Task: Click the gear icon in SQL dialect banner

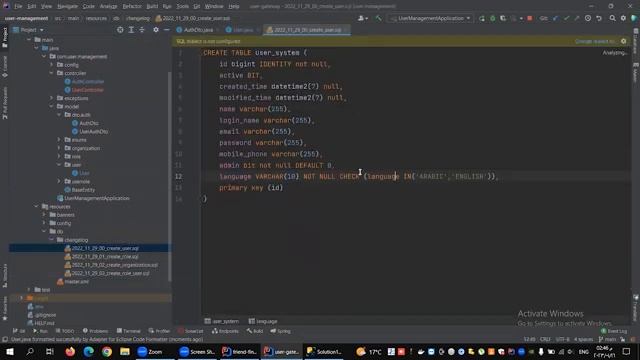Action: 623,41
